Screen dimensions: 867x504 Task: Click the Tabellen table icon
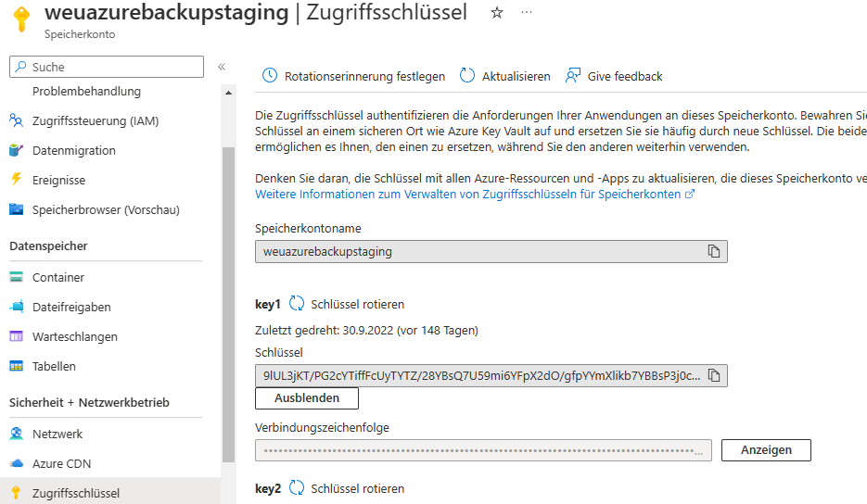[x=17, y=366]
